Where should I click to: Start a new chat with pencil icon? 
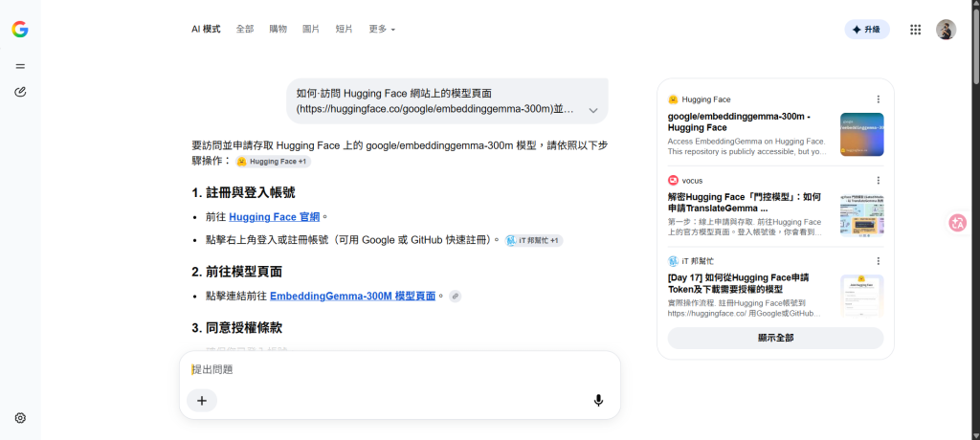pos(20,93)
